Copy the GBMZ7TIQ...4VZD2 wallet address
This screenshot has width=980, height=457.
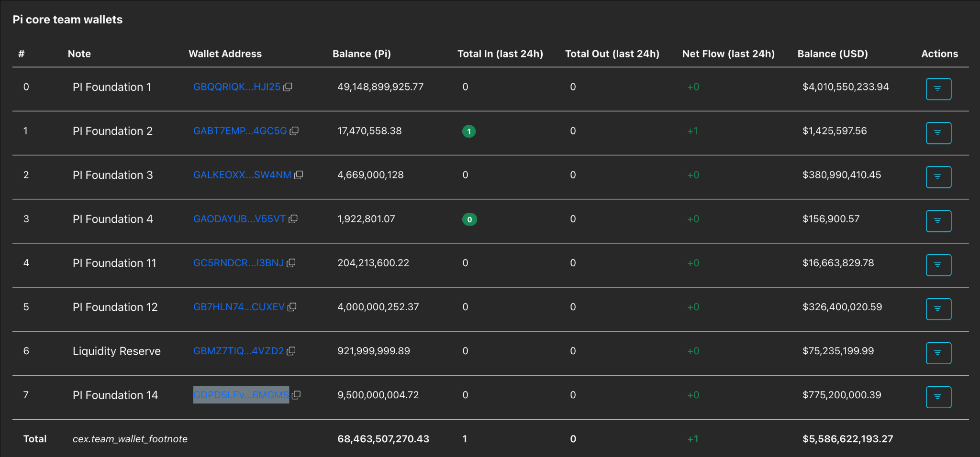tap(291, 351)
